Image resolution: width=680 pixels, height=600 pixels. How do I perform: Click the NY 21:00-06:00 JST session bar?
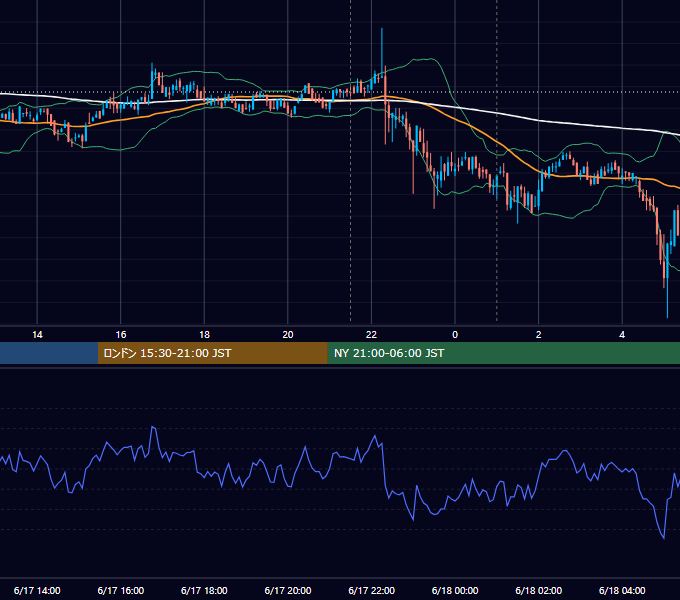[503, 353]
